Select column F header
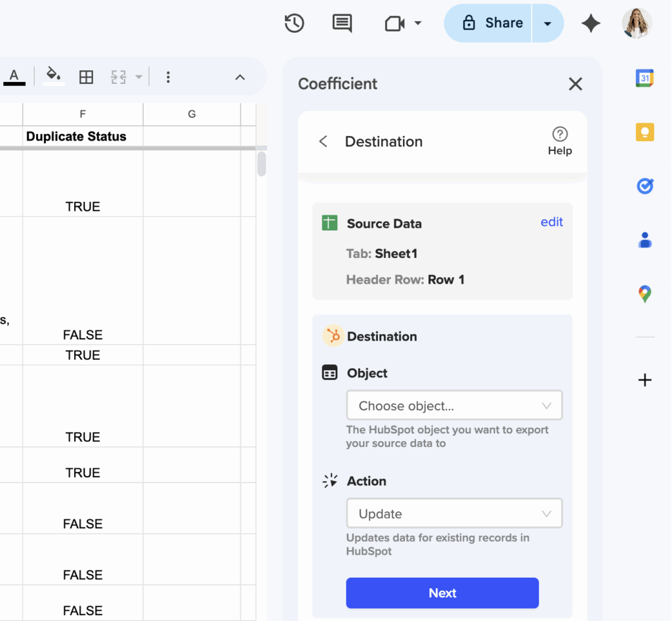This screenshot has height=621, width=672. 83,114
